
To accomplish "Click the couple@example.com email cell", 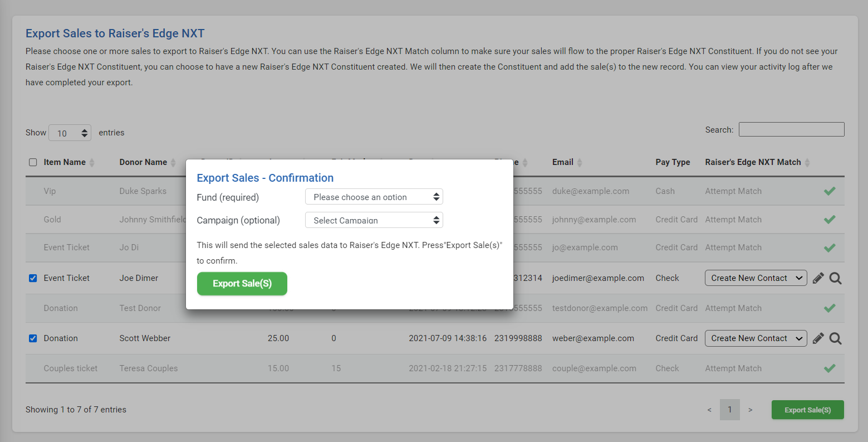I will (594, 368).
